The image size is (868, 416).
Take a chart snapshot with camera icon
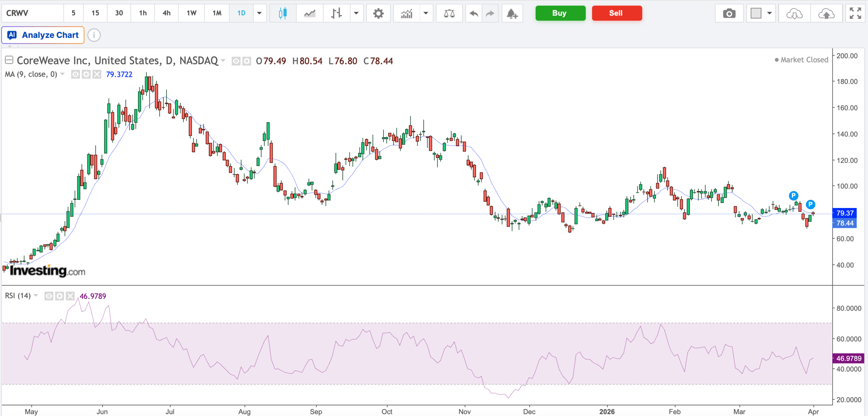point(729,13)
